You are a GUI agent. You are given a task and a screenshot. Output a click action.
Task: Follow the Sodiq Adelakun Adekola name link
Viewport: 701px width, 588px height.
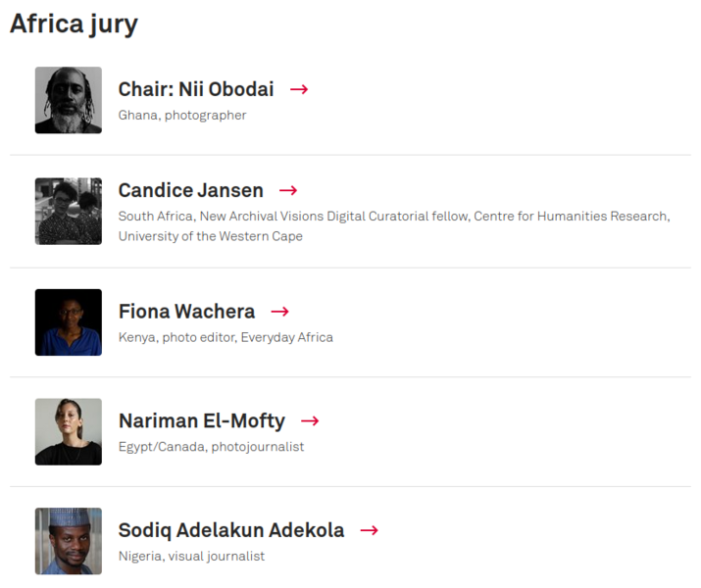(231, 530)
